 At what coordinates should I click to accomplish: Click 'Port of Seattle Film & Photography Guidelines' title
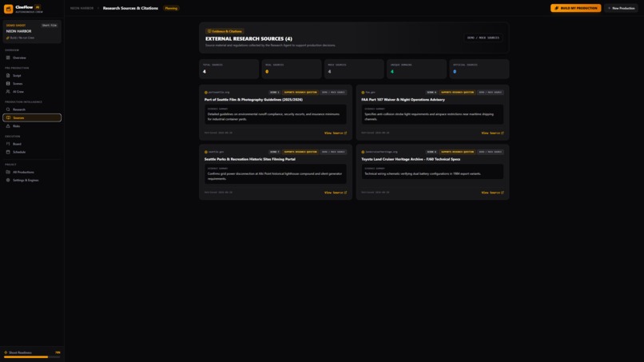click(x=253, y=99)
